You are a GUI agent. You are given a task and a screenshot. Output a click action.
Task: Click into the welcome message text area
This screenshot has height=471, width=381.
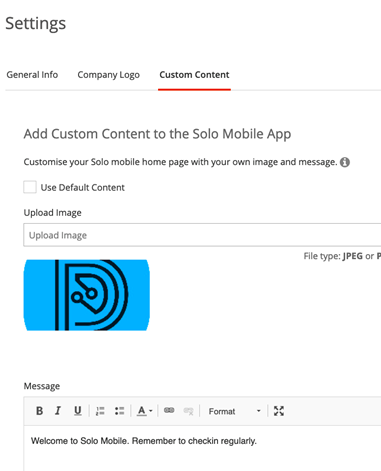tap(202, 448)
